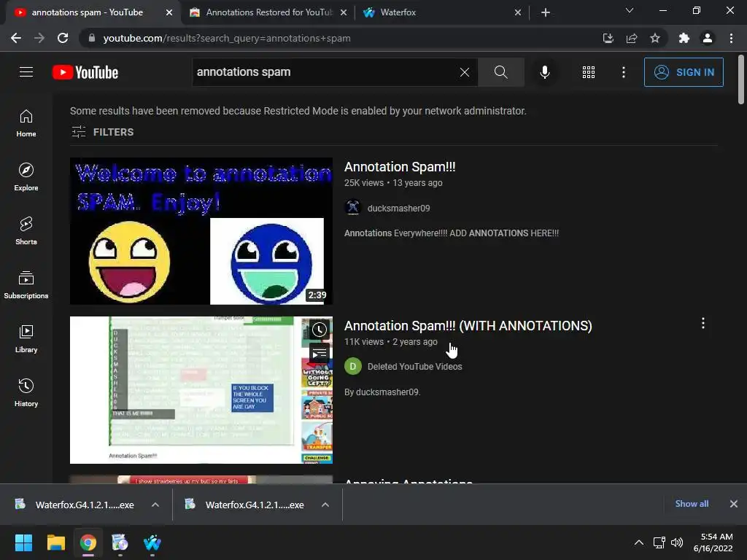Open the YouTube guide hamburger menu

point(26,72)
